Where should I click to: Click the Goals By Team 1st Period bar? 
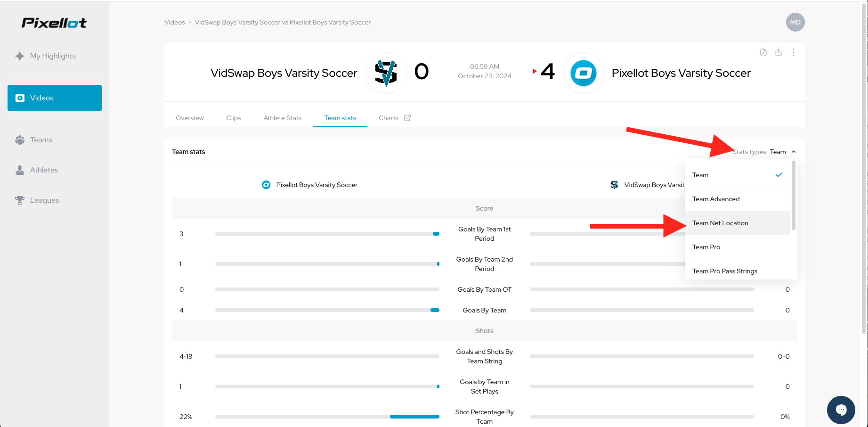(x=327, y=234)
